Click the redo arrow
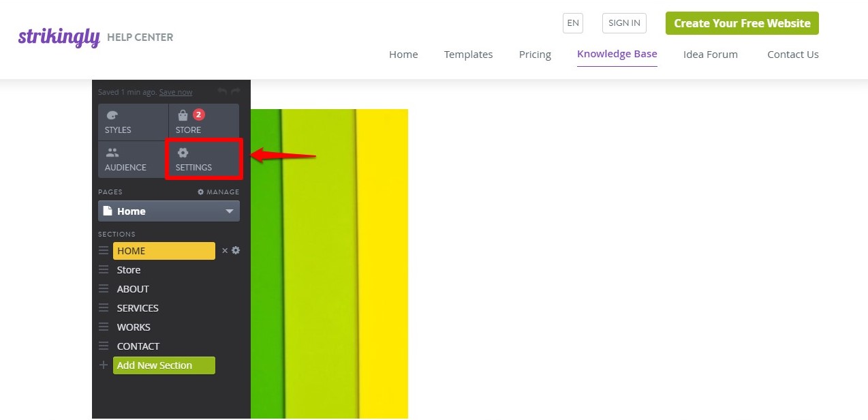Screen dimensions: 868x420 pyautogui.click(x=236, y=91)
